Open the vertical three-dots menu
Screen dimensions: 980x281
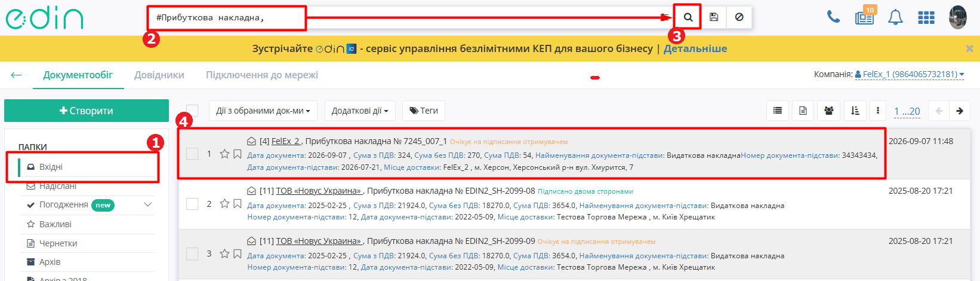click(x=877, y=111)
